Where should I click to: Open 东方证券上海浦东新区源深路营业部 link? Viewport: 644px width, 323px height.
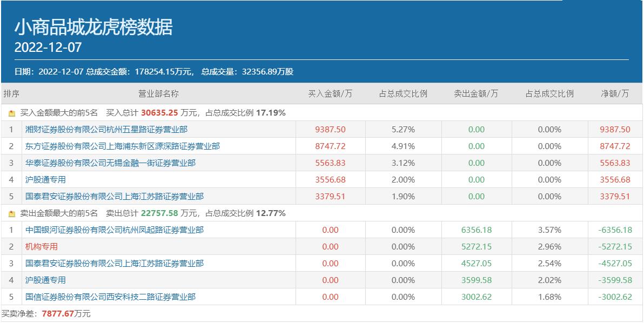pos(123,146)
